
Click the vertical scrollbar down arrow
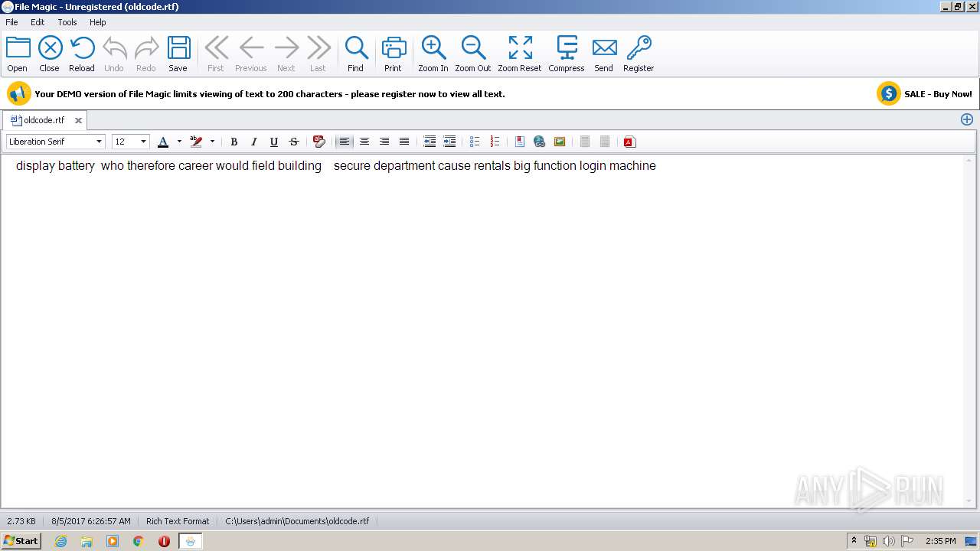pos(969,501)
